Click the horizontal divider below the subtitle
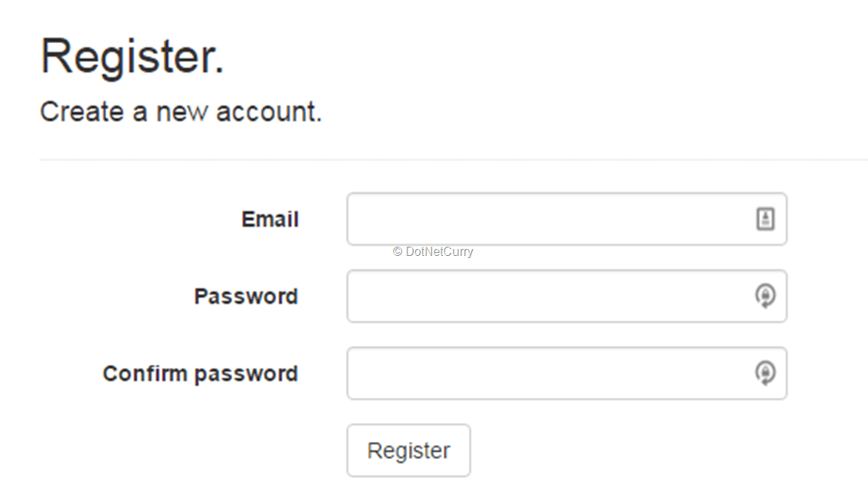Image resolution: width=868 pixels, height=504 pixels. tap(454, 160)
